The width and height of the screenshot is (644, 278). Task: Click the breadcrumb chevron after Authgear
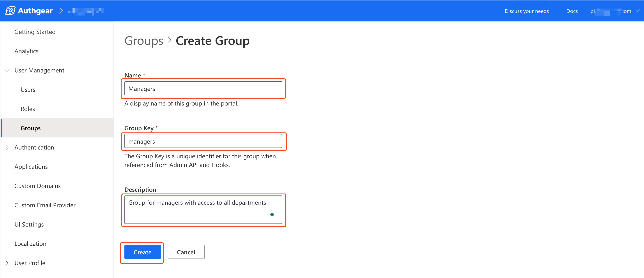click(61, 11)
